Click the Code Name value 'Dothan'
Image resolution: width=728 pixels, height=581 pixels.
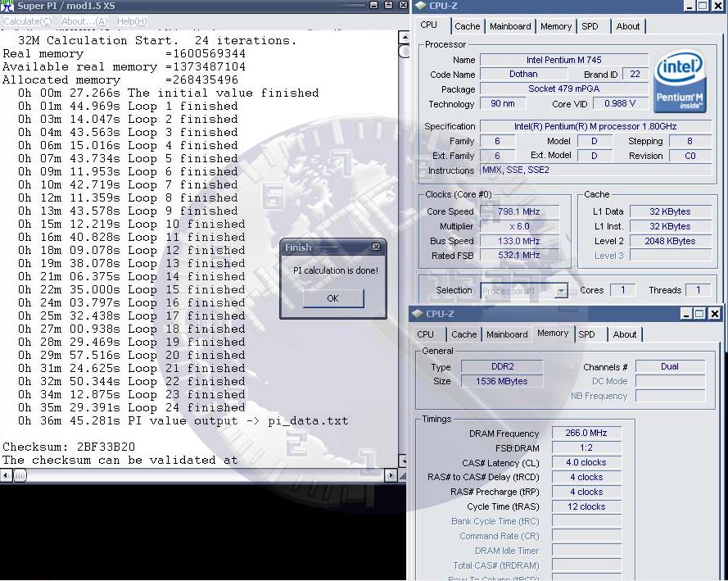click(523, 74)
